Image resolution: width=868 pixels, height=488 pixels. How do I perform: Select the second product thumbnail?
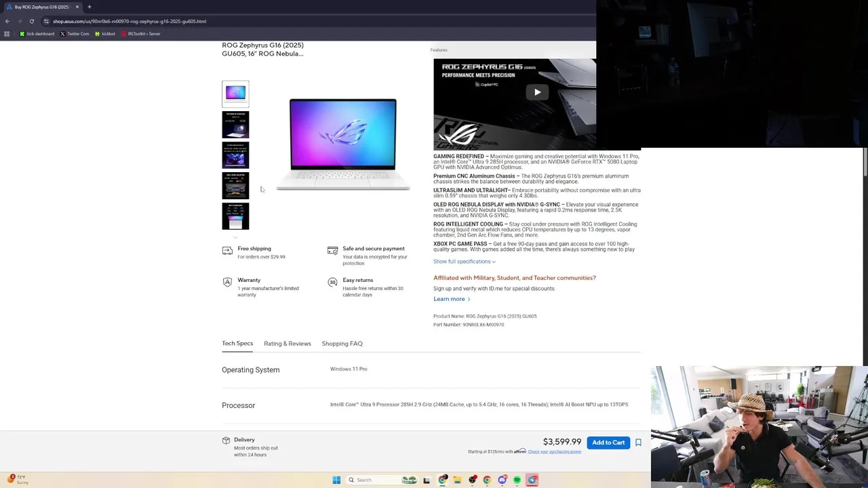click(235, 125)
